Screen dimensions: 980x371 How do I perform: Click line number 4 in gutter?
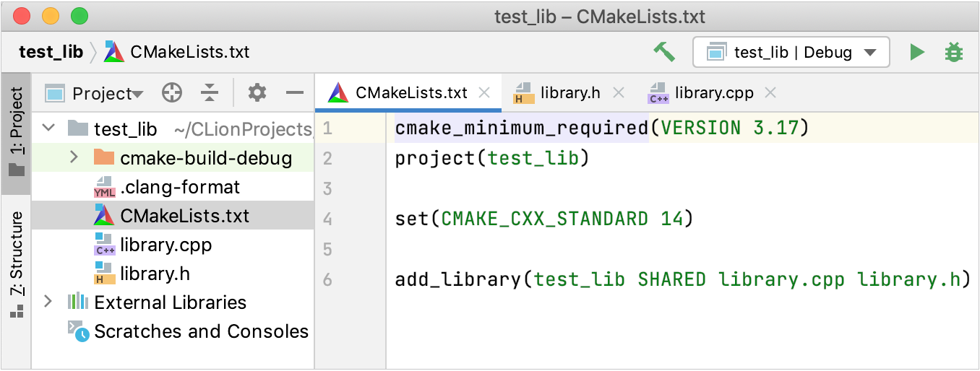coord(327,219)
